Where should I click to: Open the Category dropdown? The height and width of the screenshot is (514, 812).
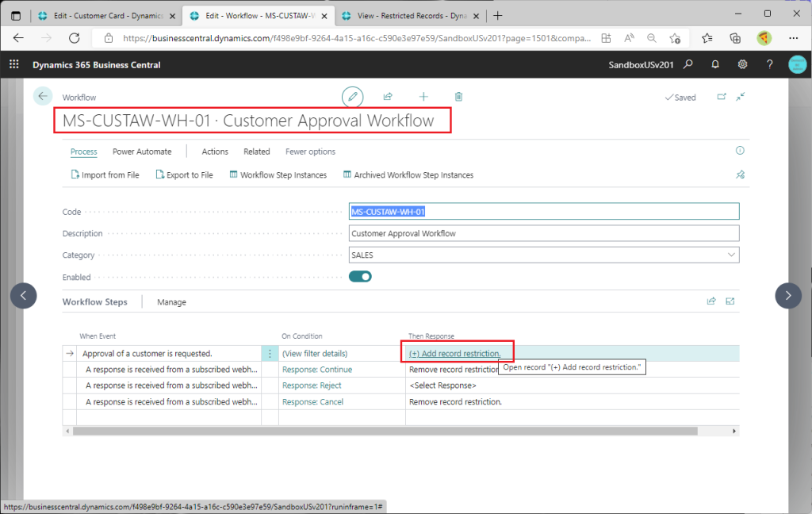pyautogui.click(x=731, y=255)
